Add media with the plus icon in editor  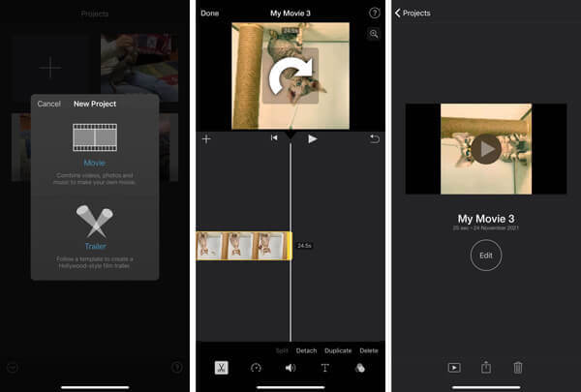(206, 139)
